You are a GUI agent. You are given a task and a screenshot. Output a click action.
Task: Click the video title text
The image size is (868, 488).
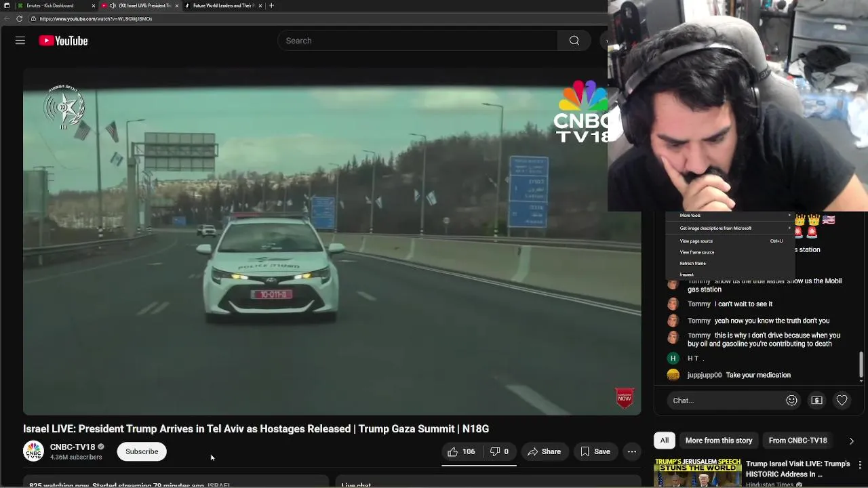click(256, 428)
